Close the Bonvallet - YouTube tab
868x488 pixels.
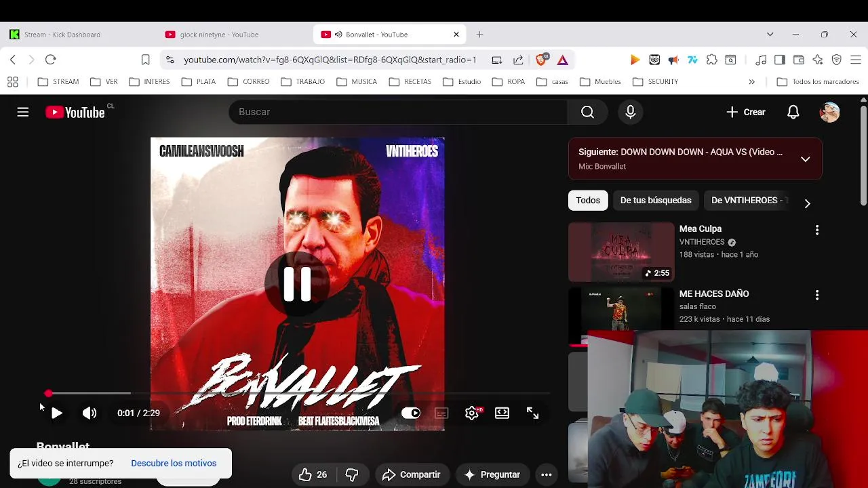pos(456,35)
